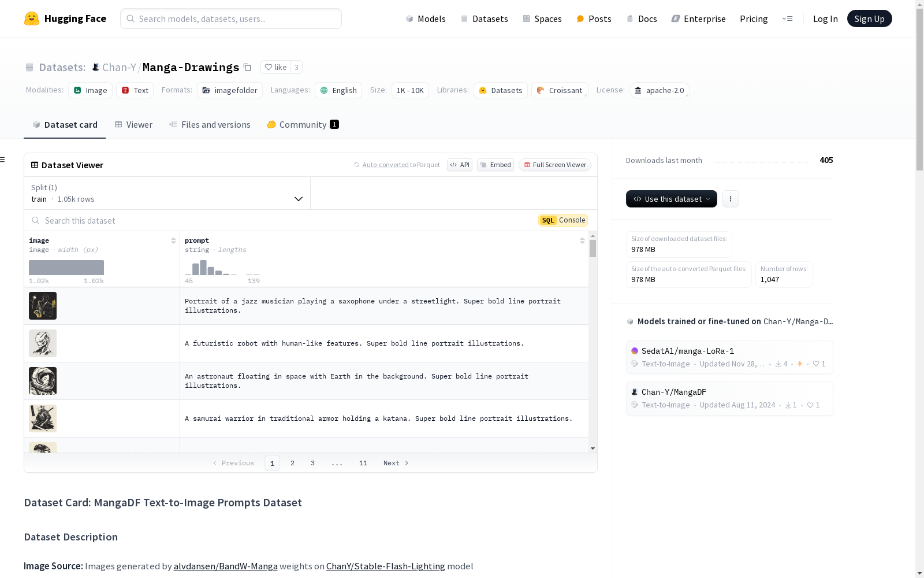Click the table scroll down arrow
924x578 pixels.
pos(593,449)
